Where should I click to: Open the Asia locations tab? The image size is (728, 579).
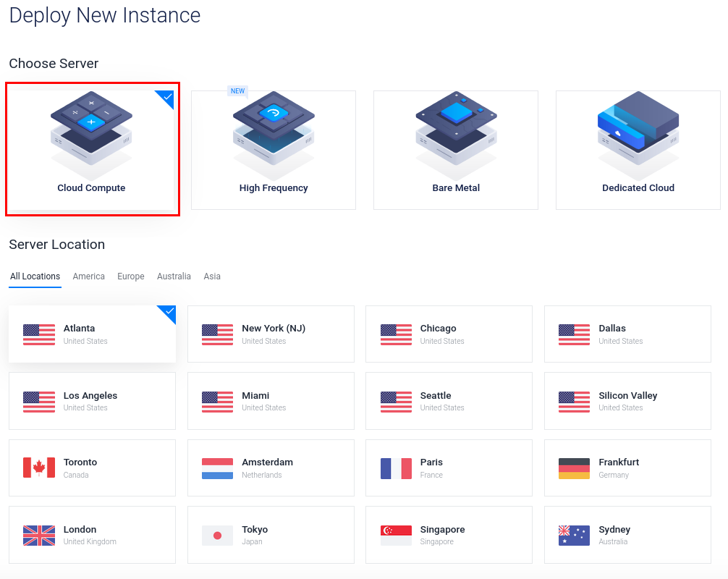[x=212, y=276]
